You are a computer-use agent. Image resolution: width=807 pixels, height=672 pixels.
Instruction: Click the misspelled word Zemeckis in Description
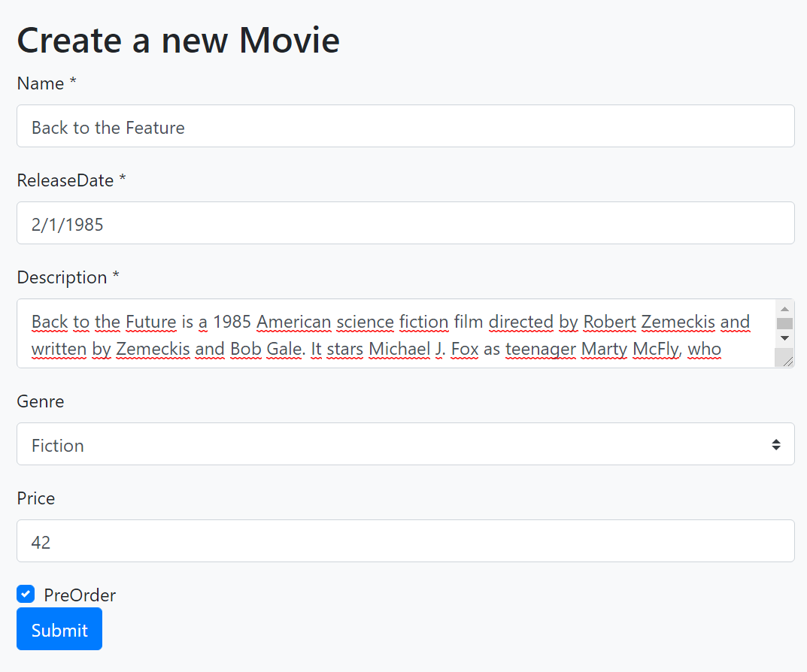coord(678,322)
